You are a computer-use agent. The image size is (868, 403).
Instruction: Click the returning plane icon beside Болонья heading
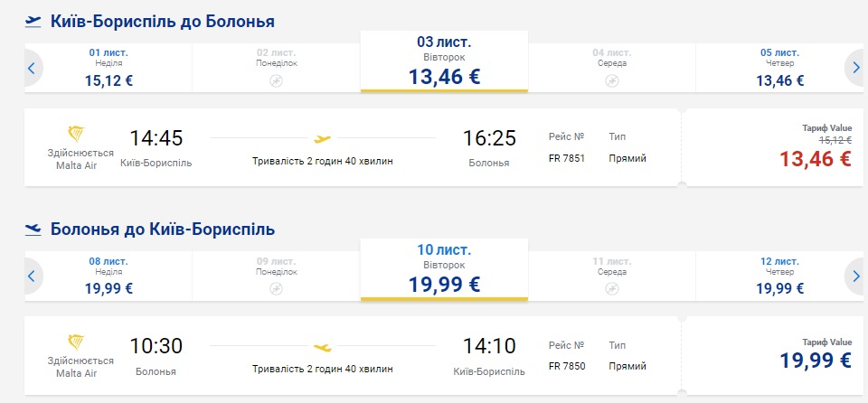pos(33,229)
